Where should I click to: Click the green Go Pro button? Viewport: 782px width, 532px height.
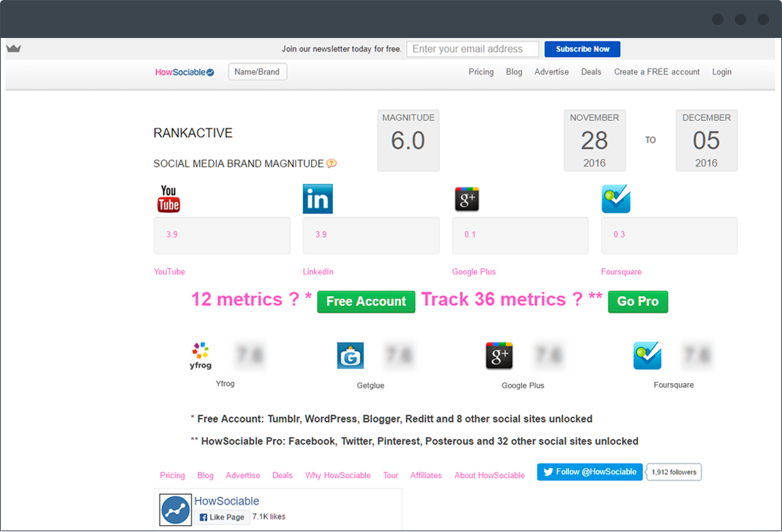pyautogui.click(x=638, y=302)
